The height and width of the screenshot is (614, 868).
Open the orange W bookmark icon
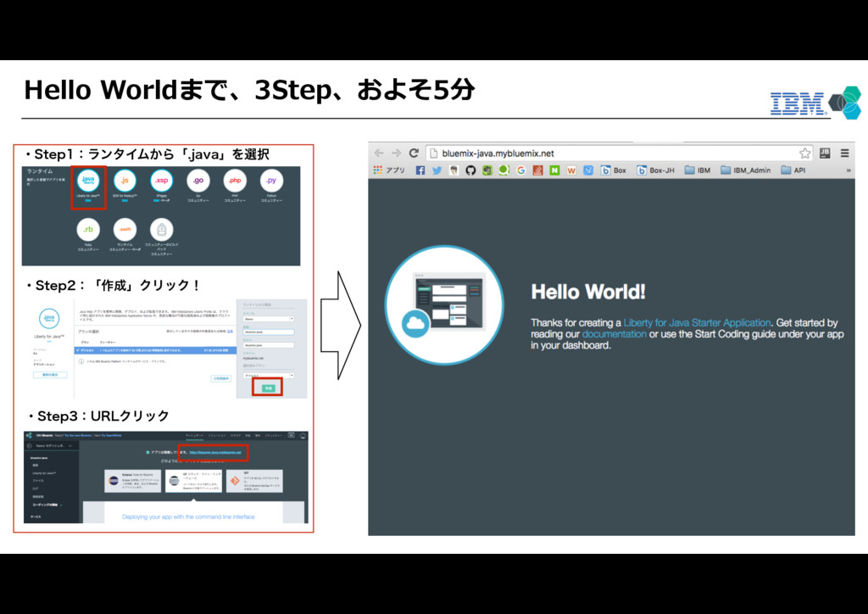click(571, 170)
